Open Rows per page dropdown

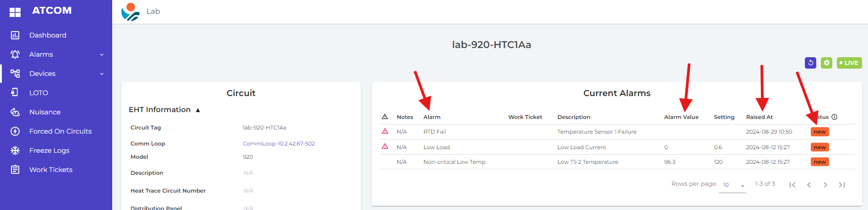pos(733,185)
